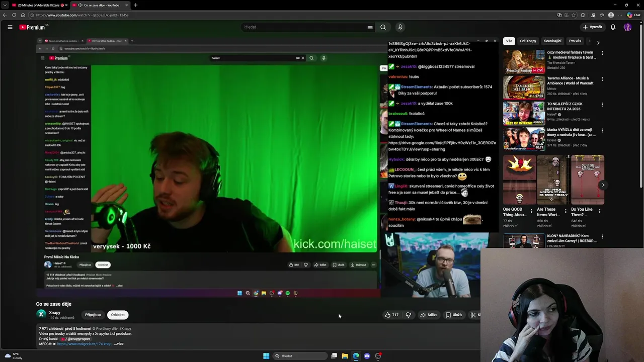Select the Od: Xnapy filter chip
The width and height of the screenshot is (644, 362).
pos(528,41)
